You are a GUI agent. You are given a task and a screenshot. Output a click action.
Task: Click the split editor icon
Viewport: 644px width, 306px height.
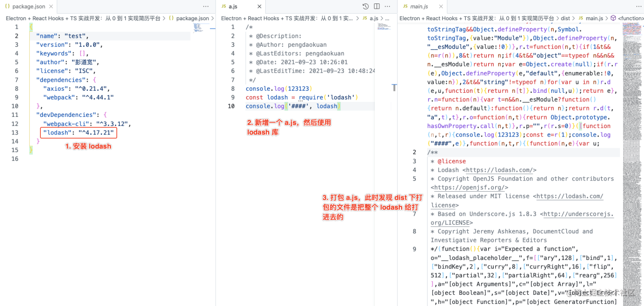[377, 6]
